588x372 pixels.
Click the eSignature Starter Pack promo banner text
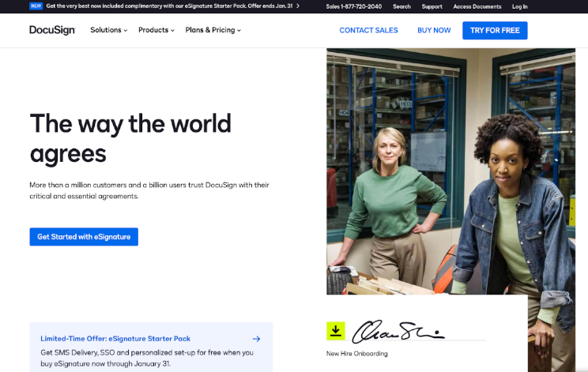pyautogui.click(x=169, y=6)
